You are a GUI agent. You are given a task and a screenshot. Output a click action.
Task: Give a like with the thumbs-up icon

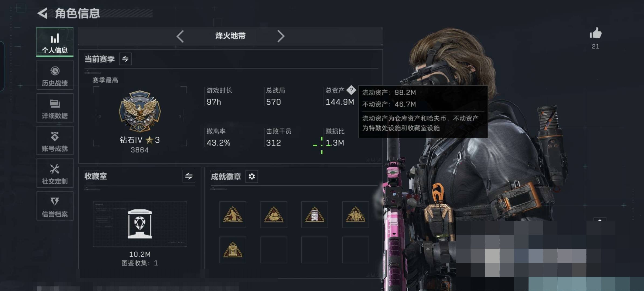click(595, 33)
